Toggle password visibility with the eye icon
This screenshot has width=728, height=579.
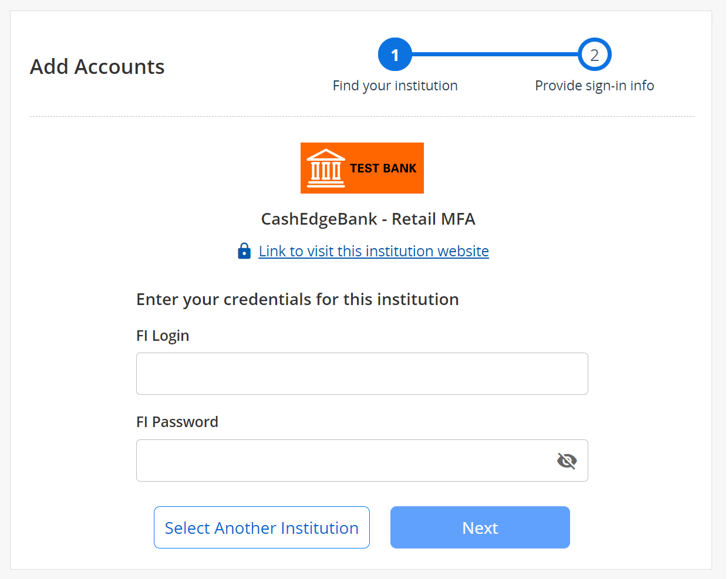click(x=567, y=461)
